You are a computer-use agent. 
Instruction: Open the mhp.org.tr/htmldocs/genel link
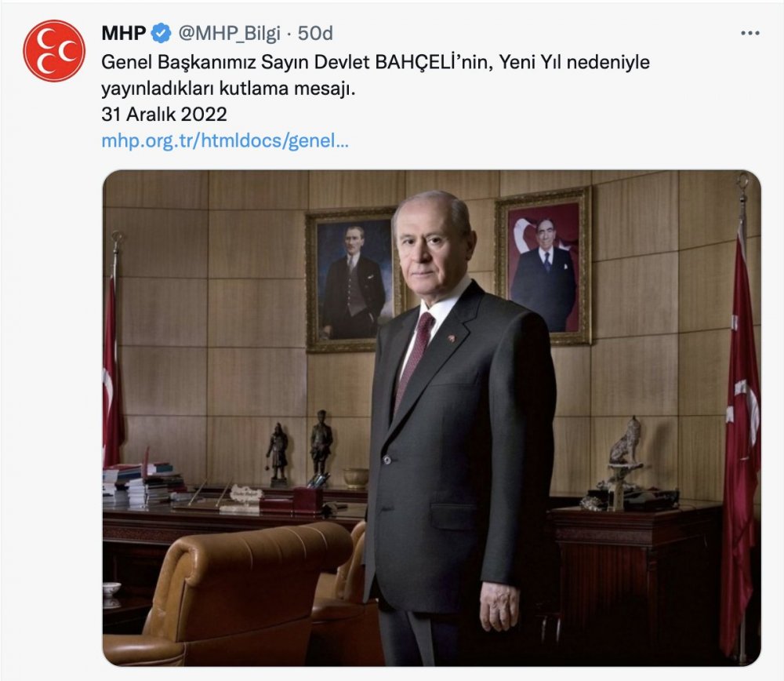coord(225,140)
